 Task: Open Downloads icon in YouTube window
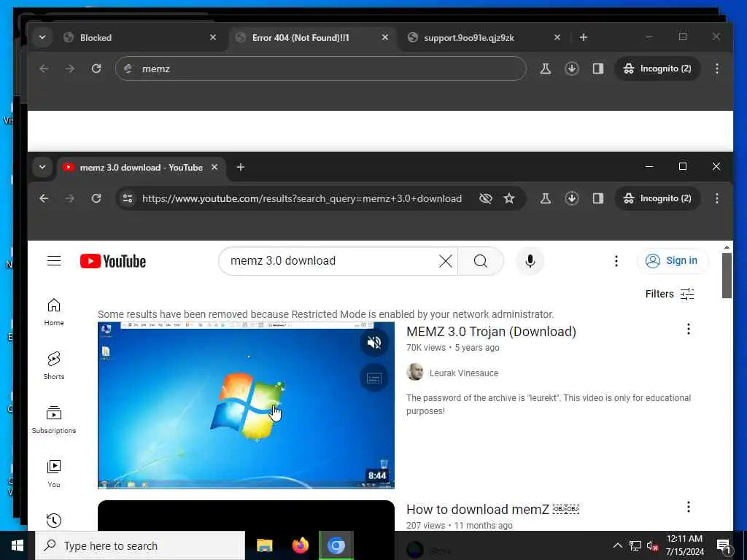572,198
